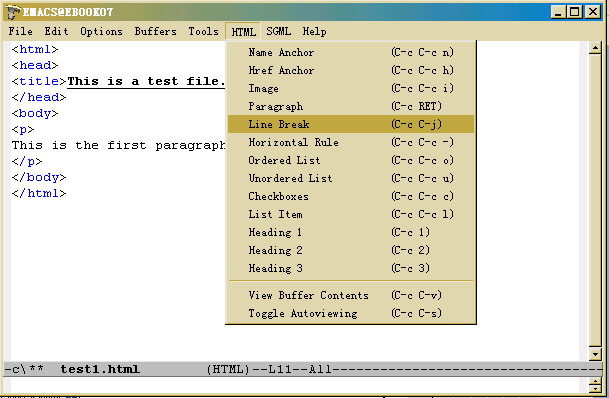609x398 pixels.
Task: Select Checkboxes in HTML menu
Action: tap(351, 196)
